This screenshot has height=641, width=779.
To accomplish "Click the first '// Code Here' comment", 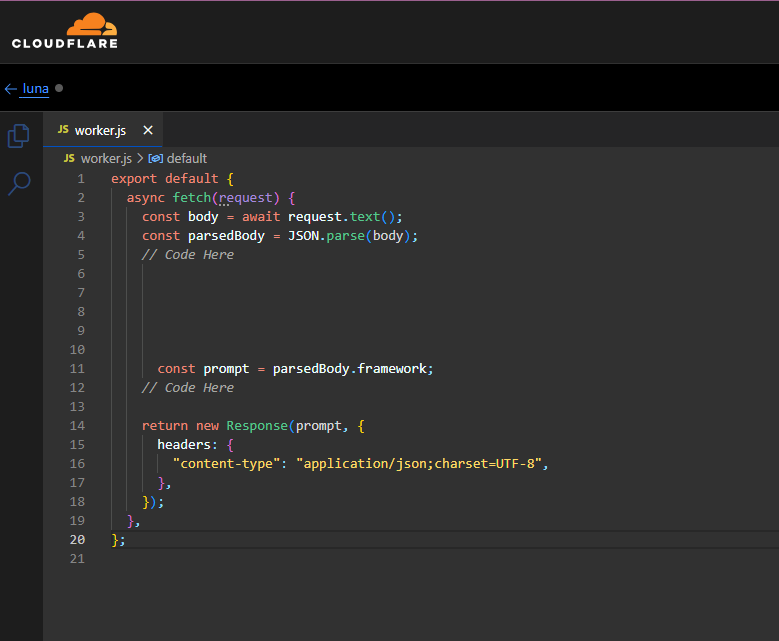I will (188, 255).
